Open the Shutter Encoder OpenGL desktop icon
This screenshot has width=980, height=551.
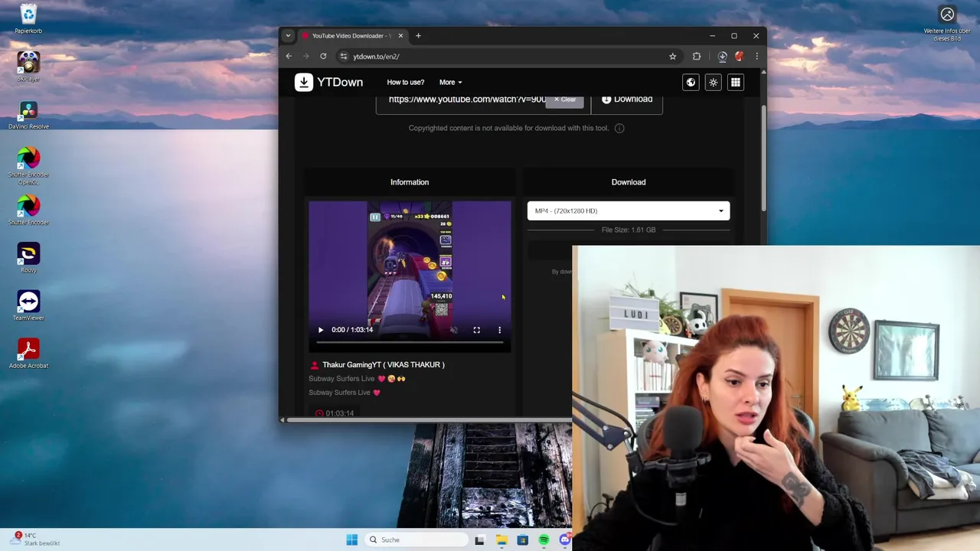[x=28, y=165]
